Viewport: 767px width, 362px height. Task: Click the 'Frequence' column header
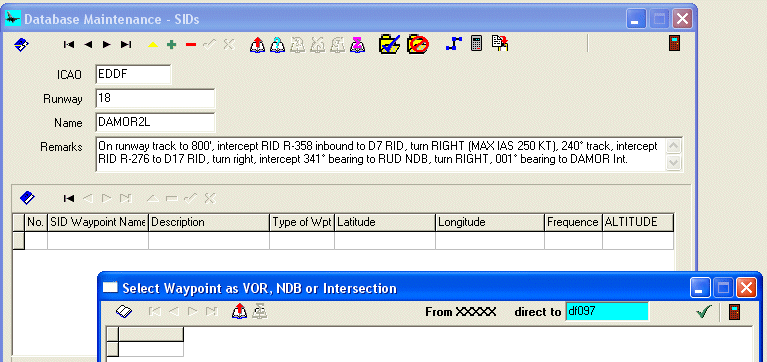[573, 222]
